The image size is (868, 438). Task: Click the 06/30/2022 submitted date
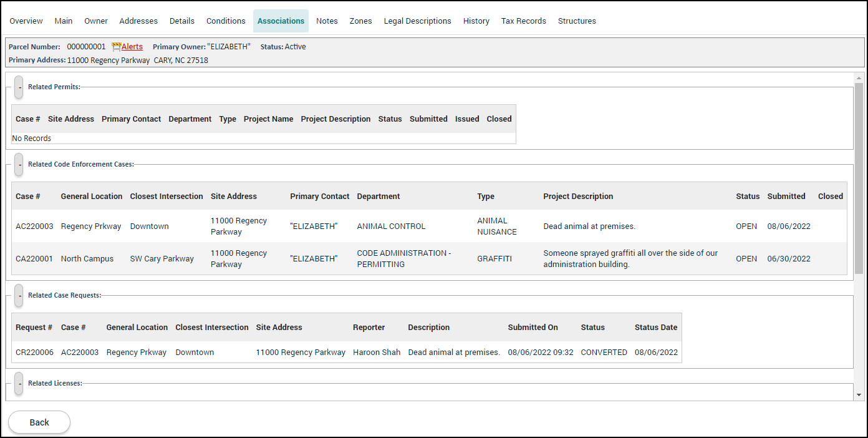point(789,259)
